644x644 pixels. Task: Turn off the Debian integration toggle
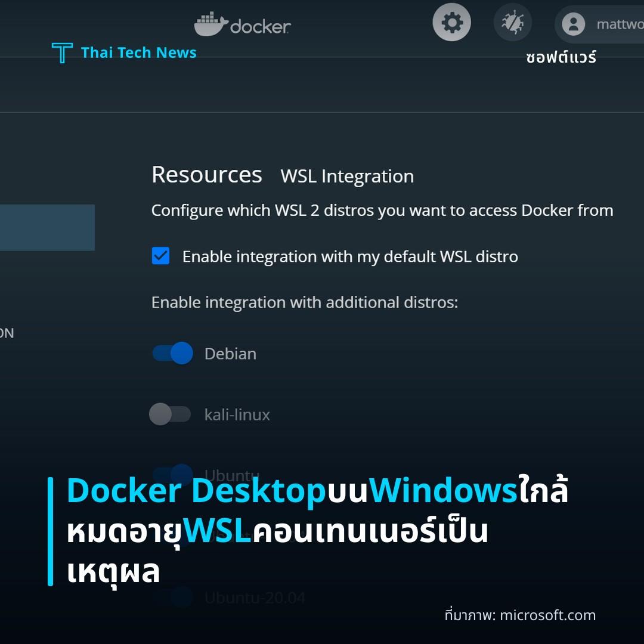pyautogui.click(x=172, y=353)
